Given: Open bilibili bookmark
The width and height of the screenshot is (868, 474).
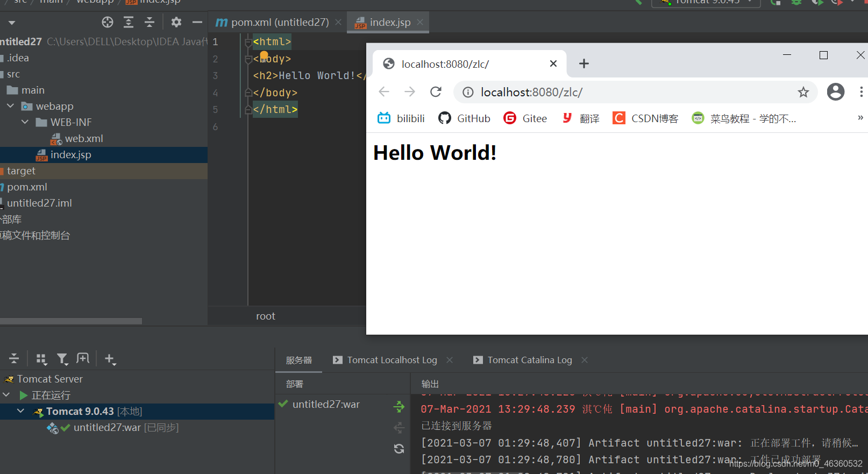Looking at the screenshot, I should 401,118.
